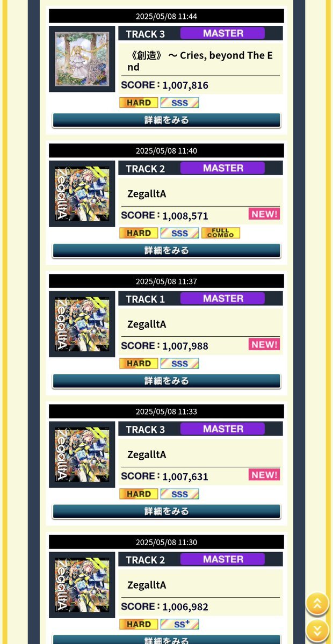Tap ZegalltA jacket art from 11:37 play
Image resolution: width=333 pixels, height=644 pixels.
pyautogui.click(x=82, y=324)
